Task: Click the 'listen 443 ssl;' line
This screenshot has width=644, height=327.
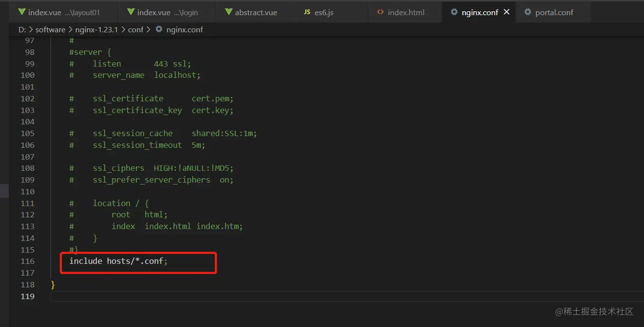Action: 130,64
